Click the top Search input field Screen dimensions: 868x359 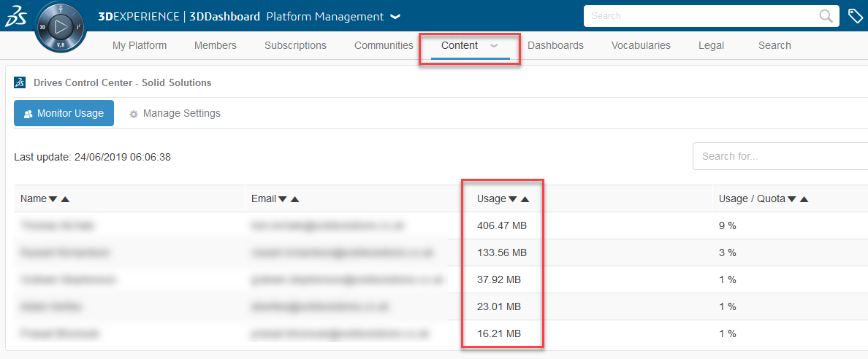tap(701, 16)
